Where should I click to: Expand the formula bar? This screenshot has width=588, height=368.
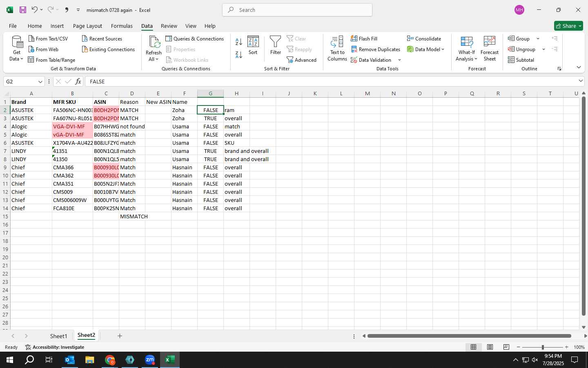click(581, 81)
